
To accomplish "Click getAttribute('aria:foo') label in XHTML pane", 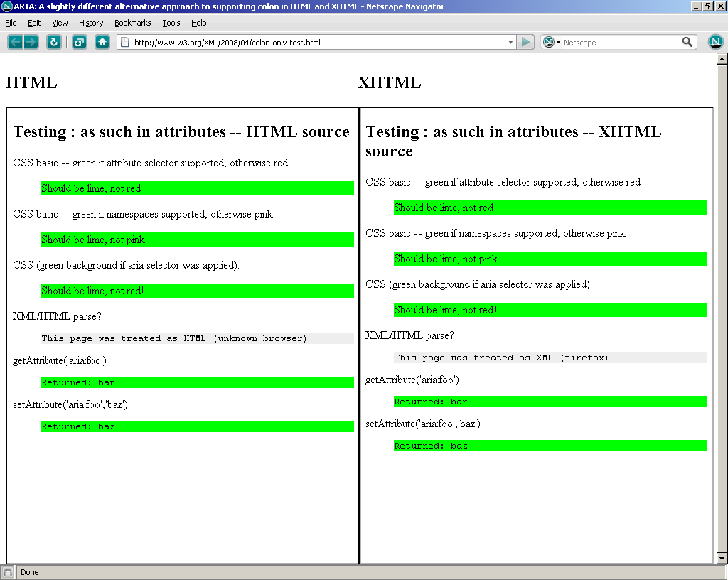I will pos(412,380).
